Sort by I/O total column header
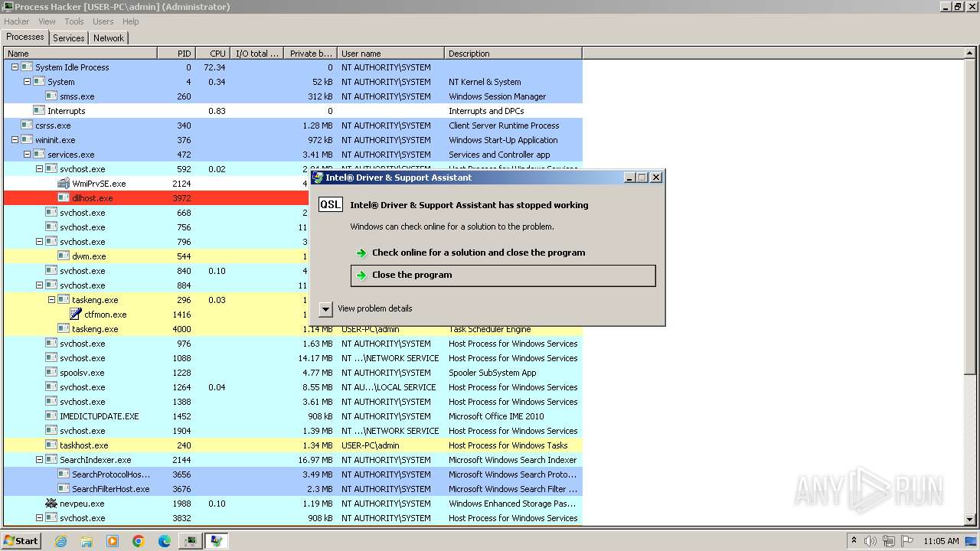980x551 pixels. click(x=256, y=54)
